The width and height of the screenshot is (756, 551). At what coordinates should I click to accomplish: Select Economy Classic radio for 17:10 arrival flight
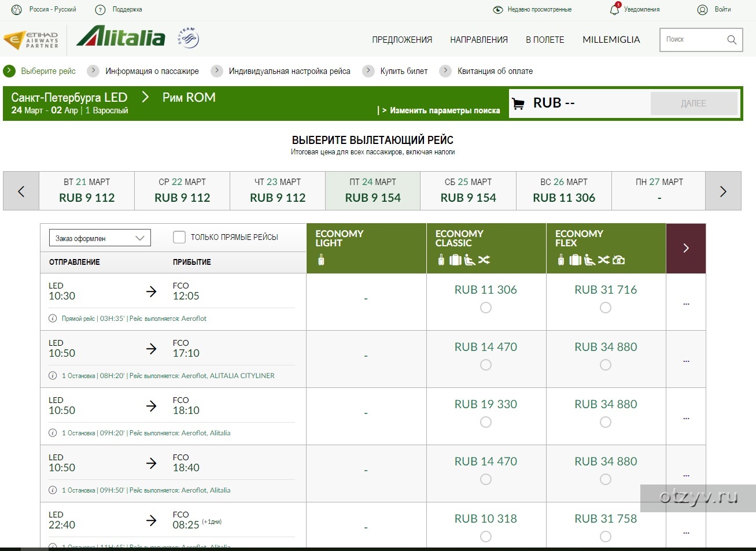(486, 365)
